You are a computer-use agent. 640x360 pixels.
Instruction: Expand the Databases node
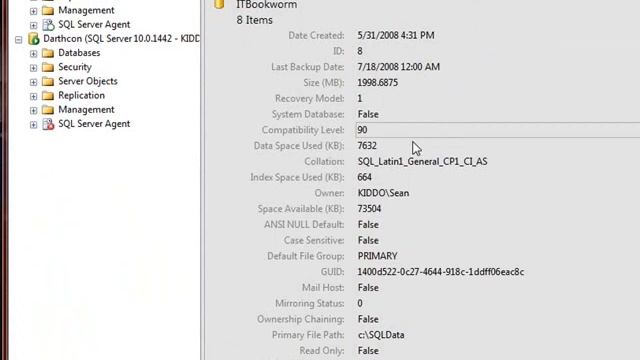[x=33, y=53]
